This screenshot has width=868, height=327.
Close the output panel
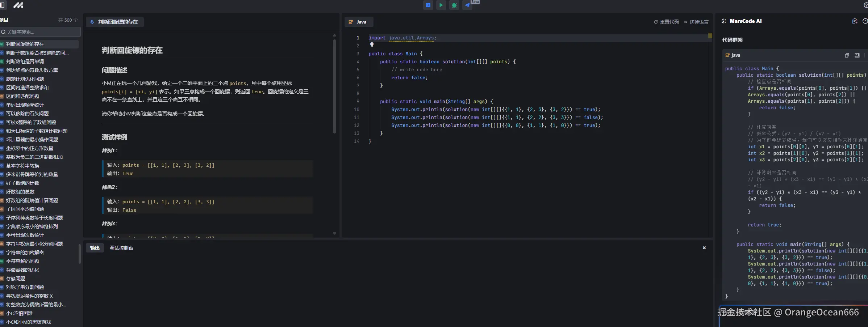click(x=704, y=248)
